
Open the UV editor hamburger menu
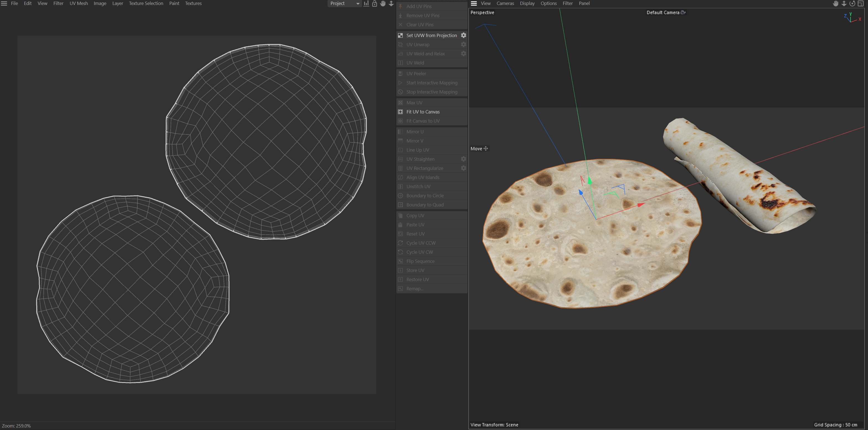tap(4, 3)
